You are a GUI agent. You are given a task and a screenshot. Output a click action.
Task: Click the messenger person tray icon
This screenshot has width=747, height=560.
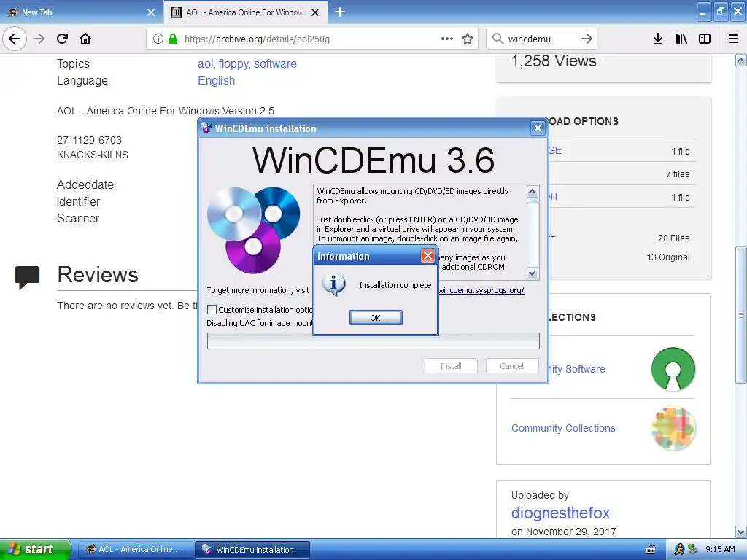[x=679, y=549]
